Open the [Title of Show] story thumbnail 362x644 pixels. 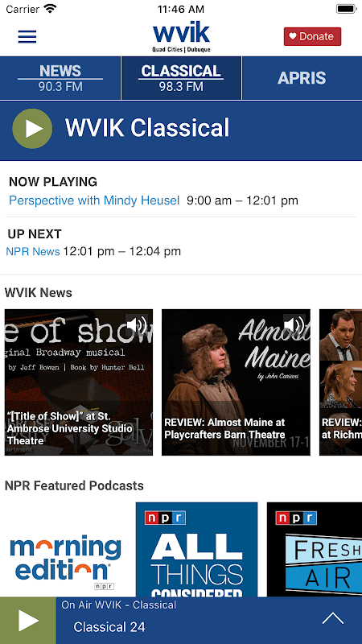(x=79, y=382)
